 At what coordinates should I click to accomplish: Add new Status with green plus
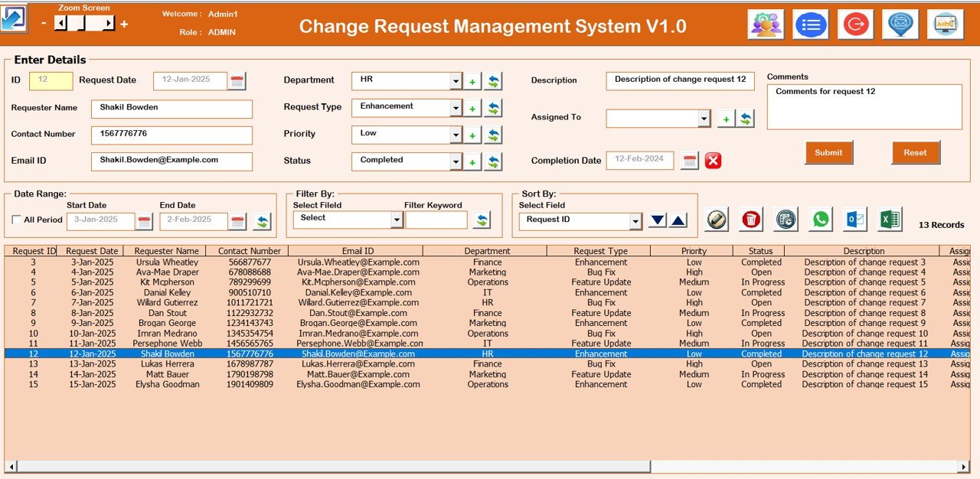pos(472,163)
